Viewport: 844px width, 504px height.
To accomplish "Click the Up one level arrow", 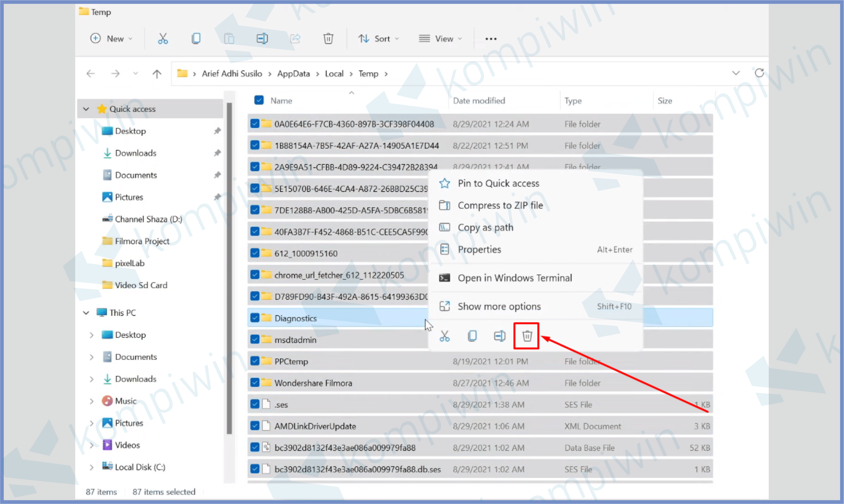I will [x=157, y=74].
